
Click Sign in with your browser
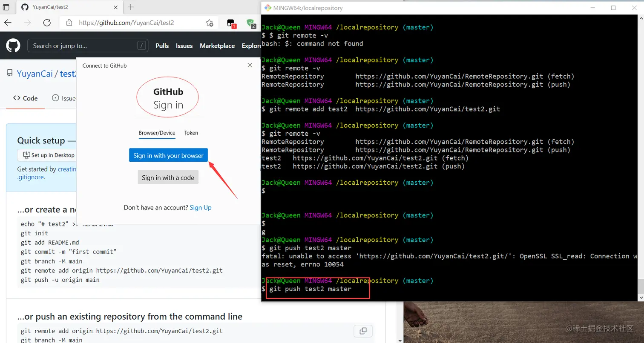coord(168,155)
